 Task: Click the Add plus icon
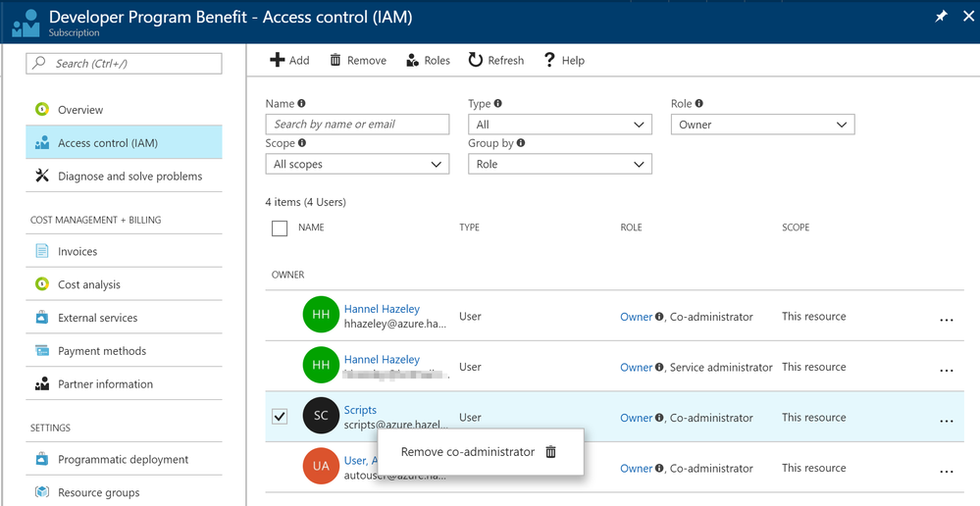point(277,60)
